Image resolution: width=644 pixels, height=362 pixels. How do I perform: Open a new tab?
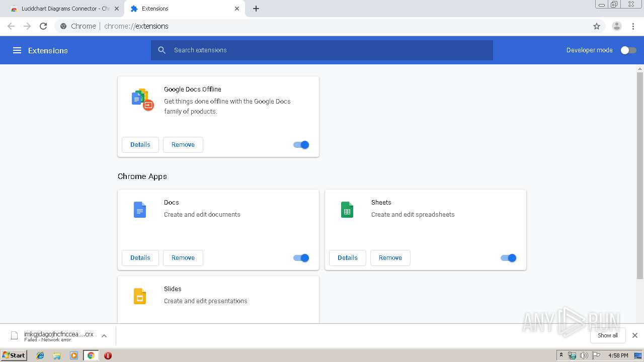click(x=256, y=9)
